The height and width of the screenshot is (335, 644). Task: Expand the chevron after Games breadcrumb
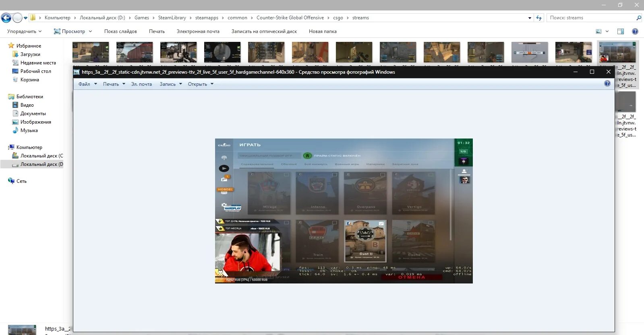pos(153,18)
